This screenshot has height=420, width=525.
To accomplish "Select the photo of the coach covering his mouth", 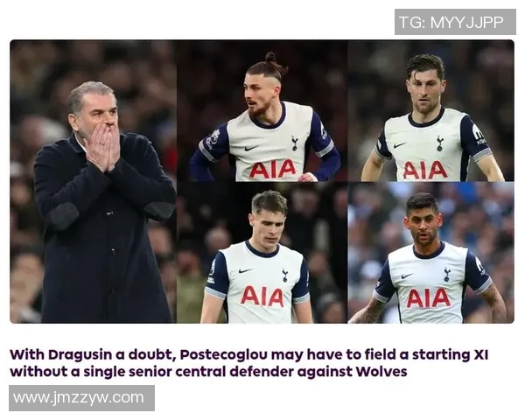I will [94, 181].
